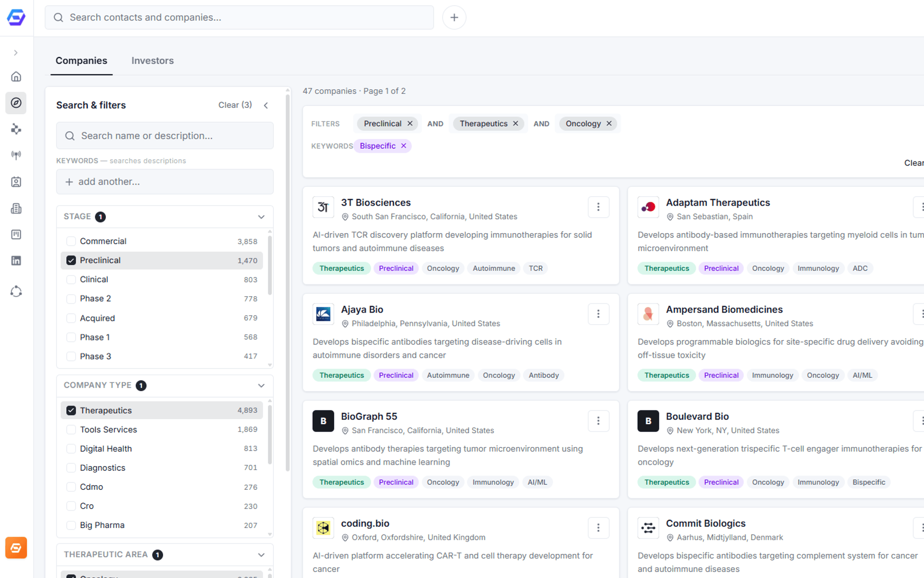This screenshot has height=578, width=924.
Task: Check the Cro checkbox
Action: tap(71, 506)
